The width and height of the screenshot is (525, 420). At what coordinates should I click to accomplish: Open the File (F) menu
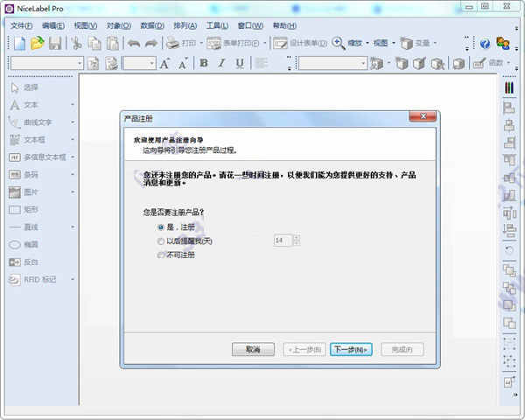tap(21, 25)
